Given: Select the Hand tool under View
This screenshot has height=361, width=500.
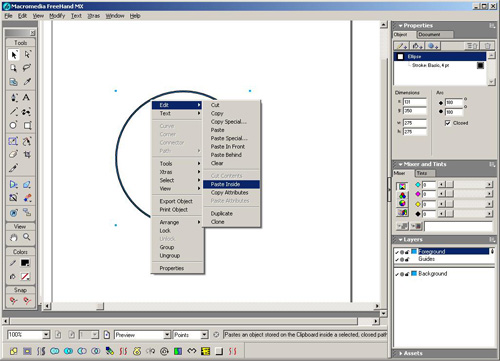Looking at the screenshot, I should 13,237.
